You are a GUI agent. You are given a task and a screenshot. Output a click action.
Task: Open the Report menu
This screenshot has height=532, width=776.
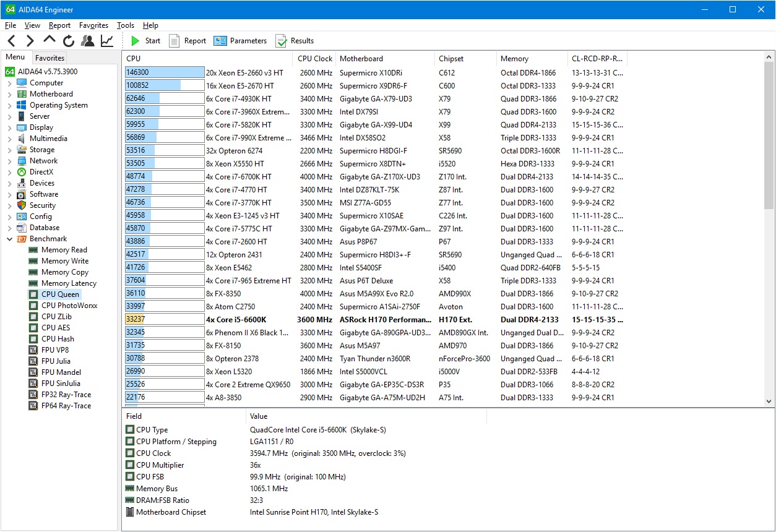pyautogui.click(x=59, y=25)
